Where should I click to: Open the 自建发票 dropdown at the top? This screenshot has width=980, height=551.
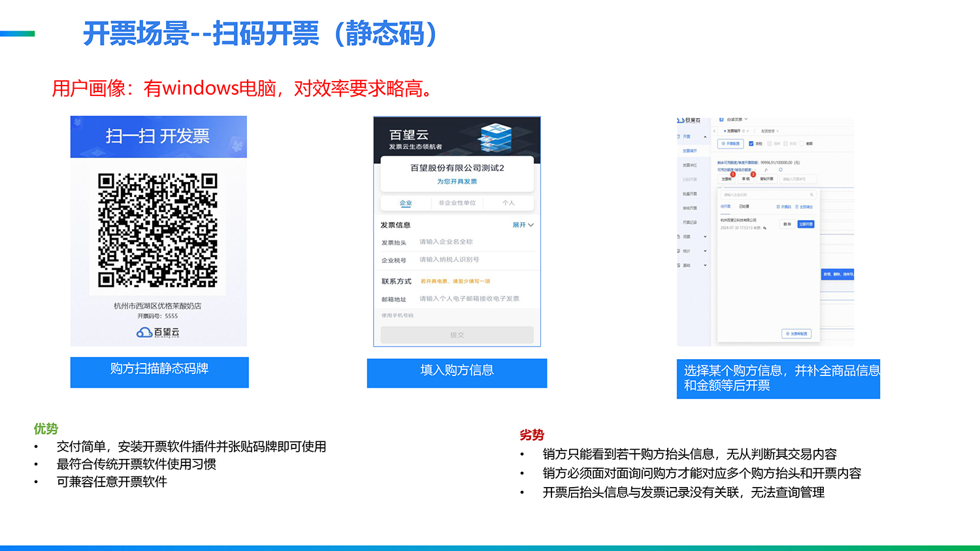pyautogui.click(x=734, y=119)
